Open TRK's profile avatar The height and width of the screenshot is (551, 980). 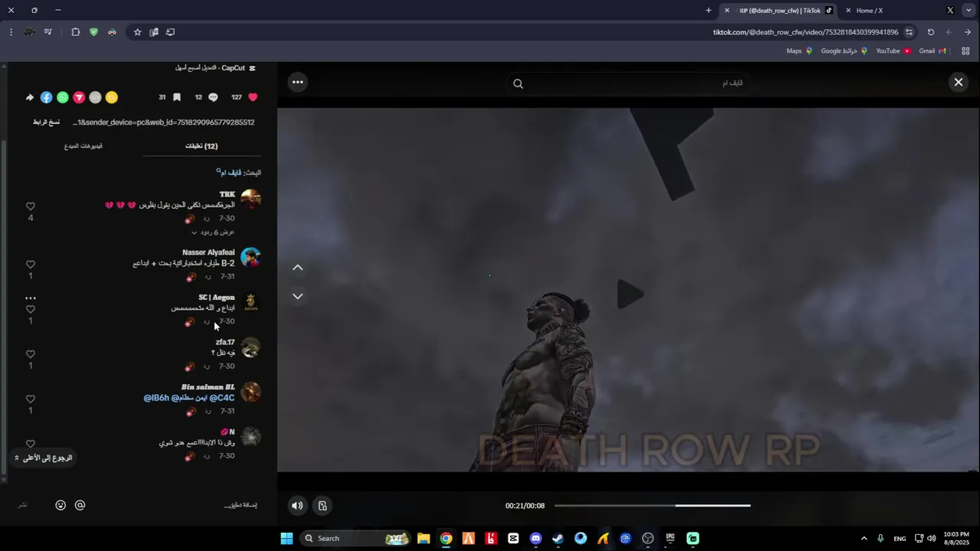[x=250, y=200]
